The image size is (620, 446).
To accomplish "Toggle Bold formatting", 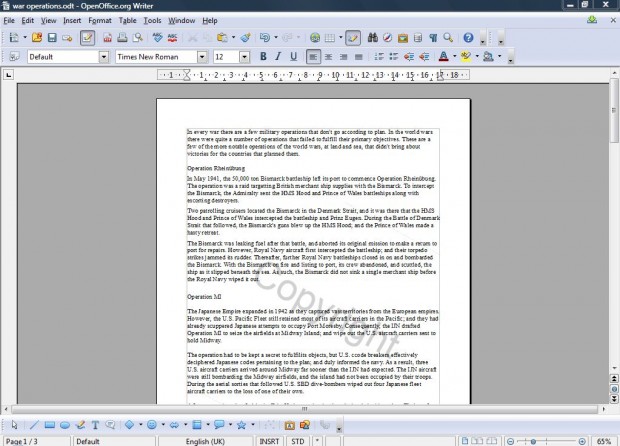I will tap(264, 57).
